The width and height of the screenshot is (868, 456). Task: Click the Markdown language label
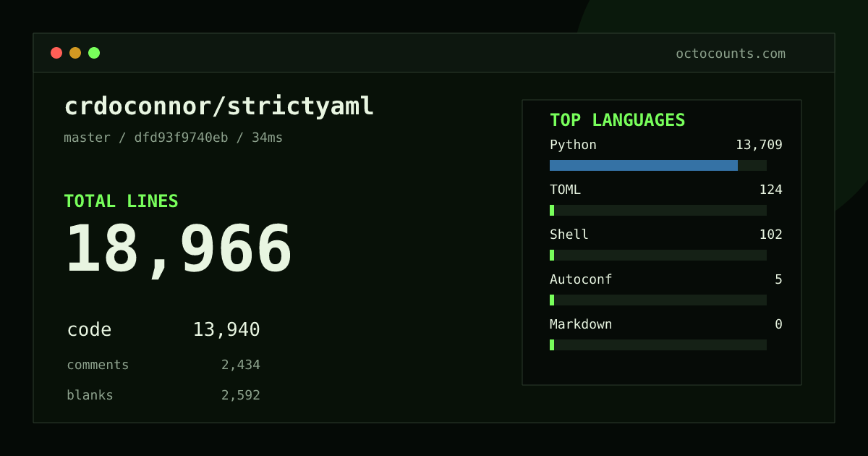[x=581, y=324]
